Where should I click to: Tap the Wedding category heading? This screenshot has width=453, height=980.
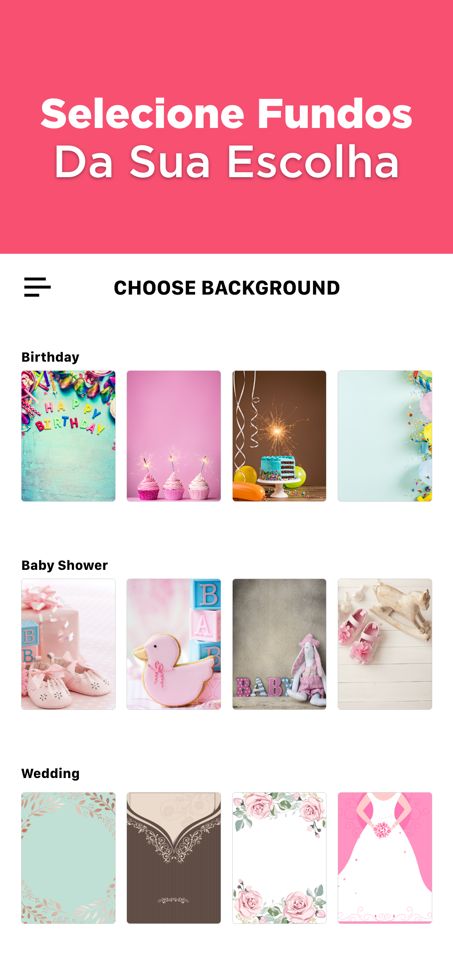click(x=51, y=773)
